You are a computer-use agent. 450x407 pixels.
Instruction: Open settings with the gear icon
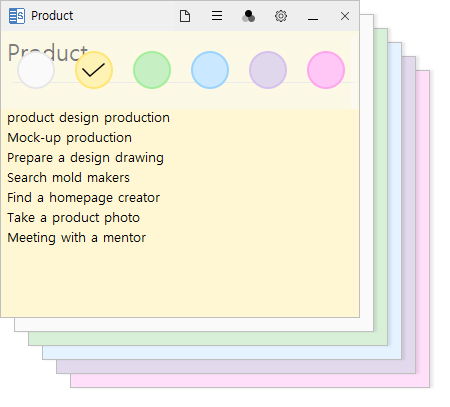click(281, 16)
